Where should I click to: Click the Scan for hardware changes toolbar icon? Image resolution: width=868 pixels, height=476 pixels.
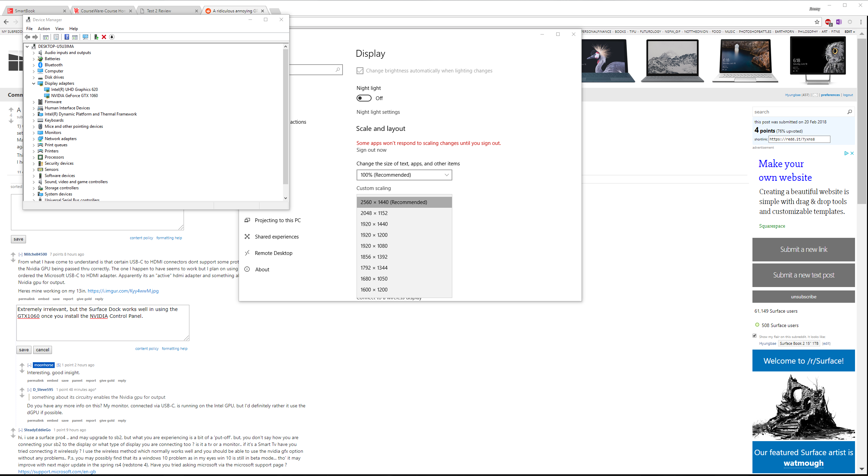click(85, 37)
